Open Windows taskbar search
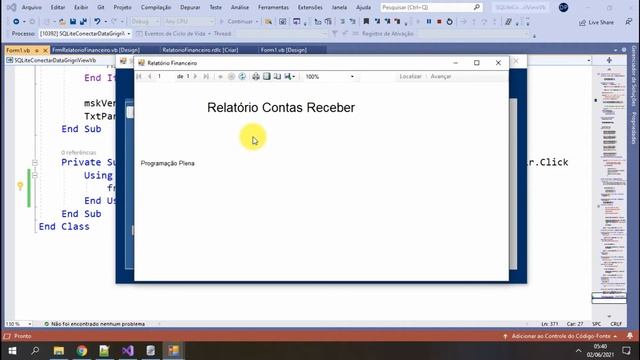 pos(35,351)
